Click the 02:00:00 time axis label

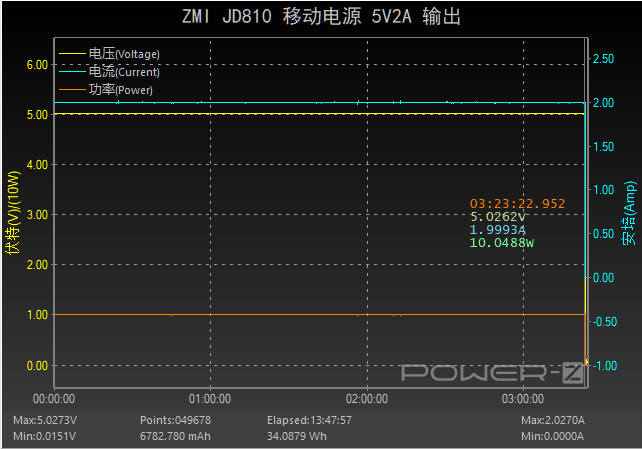coord(366,399)
